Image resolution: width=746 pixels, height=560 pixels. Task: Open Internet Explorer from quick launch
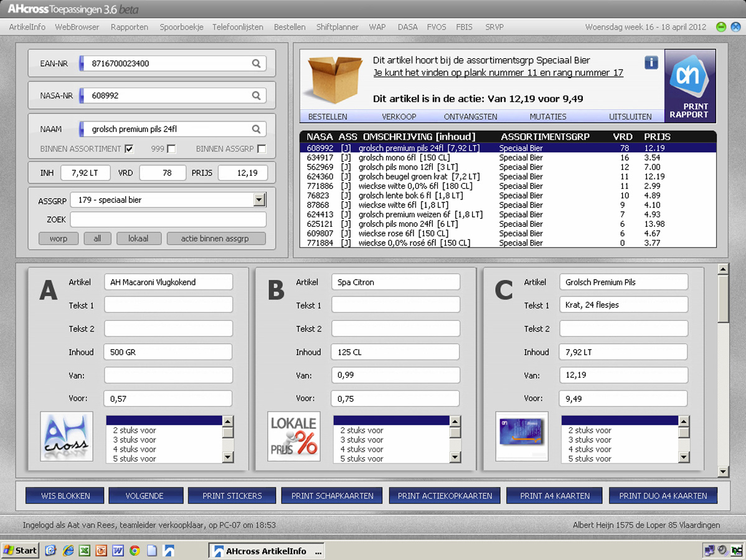point(68,551)
